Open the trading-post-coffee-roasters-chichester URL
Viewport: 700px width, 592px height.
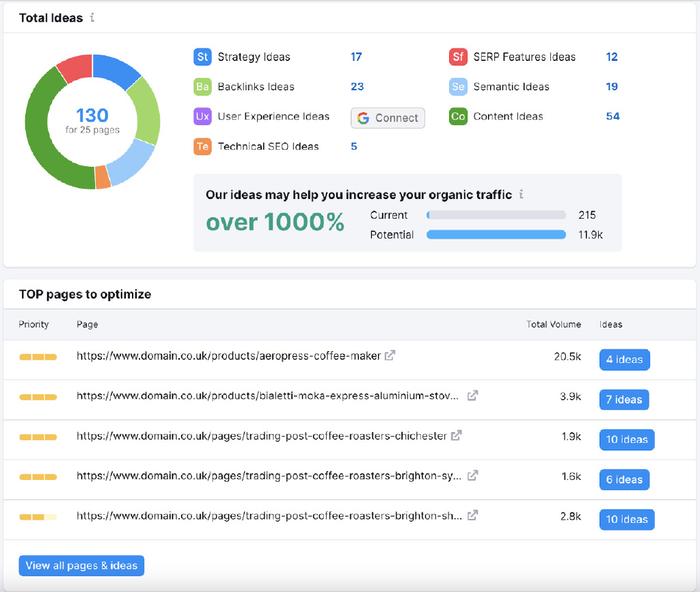click(x=262, y=436)
